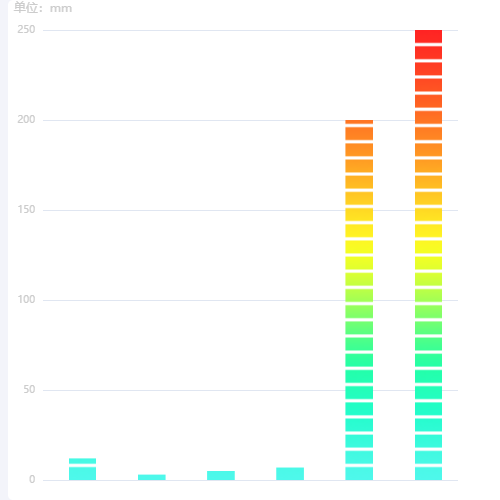The height and width of the screenshot is (500, 500).
Task: Click second red segment from top of tallest bar
Action: tap(428, 53)
